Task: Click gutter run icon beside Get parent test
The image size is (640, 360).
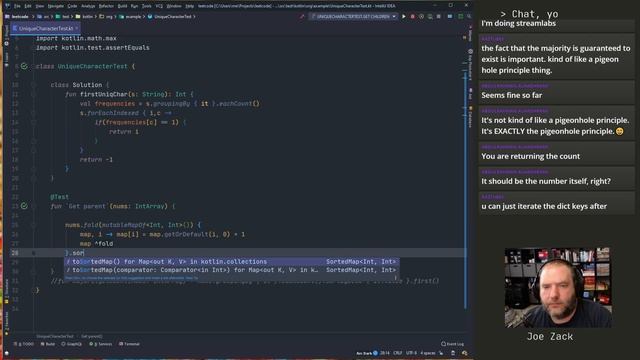Action: 24,206
